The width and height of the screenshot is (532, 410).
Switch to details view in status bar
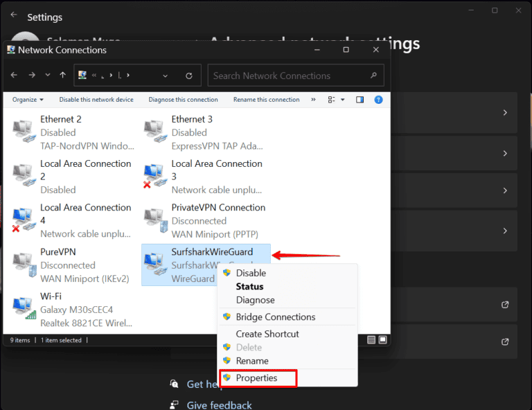[x=371, y=340]
